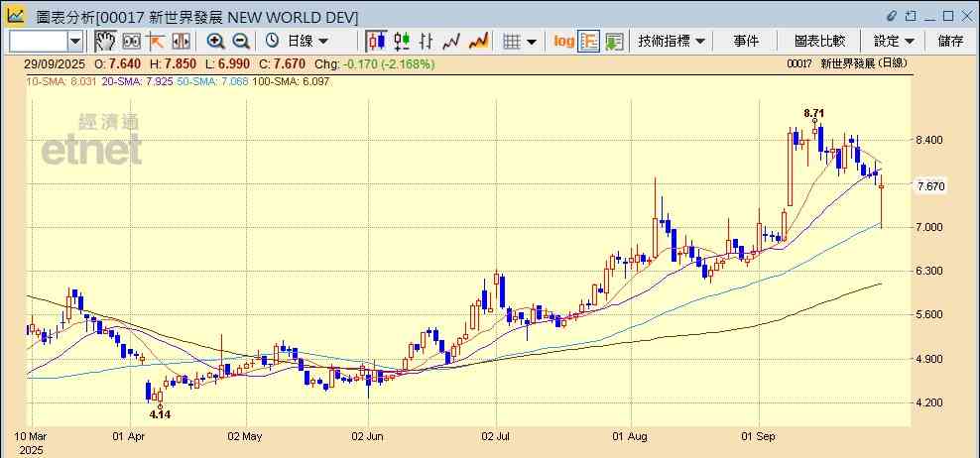Switch to orange area chart type

(x=478, y=42)
